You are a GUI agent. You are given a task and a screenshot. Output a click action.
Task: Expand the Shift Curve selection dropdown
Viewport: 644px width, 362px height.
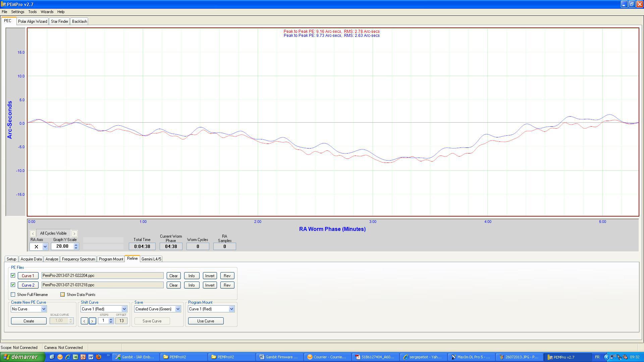(x=124, y=309)
